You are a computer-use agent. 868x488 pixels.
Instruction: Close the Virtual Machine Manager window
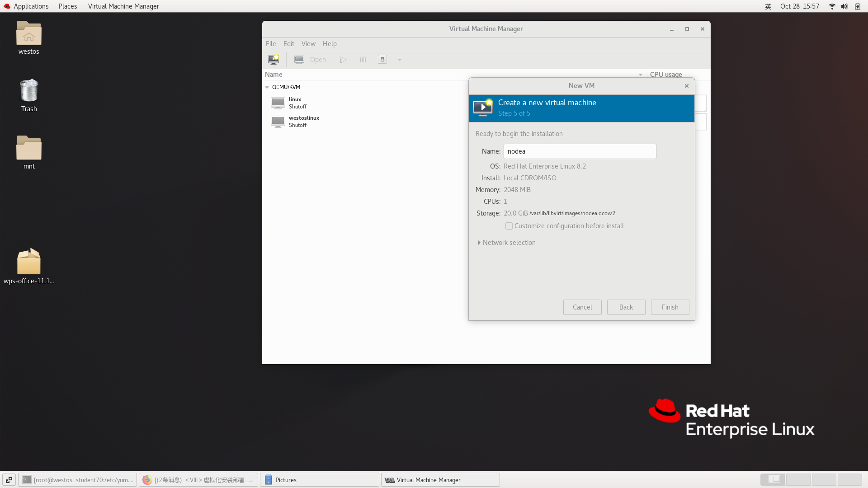pos(703,29)
